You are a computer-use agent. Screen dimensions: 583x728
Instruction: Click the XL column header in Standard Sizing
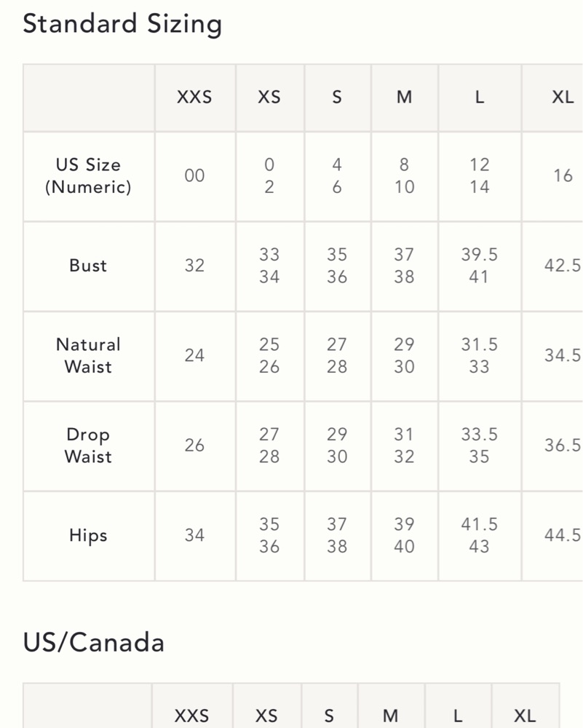[563, 97]
